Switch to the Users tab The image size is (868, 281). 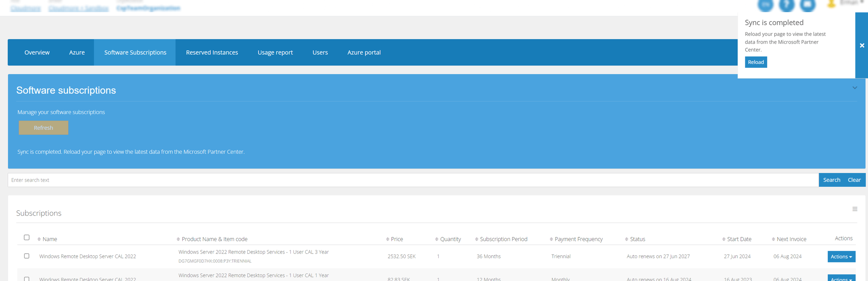pos(320,53)
